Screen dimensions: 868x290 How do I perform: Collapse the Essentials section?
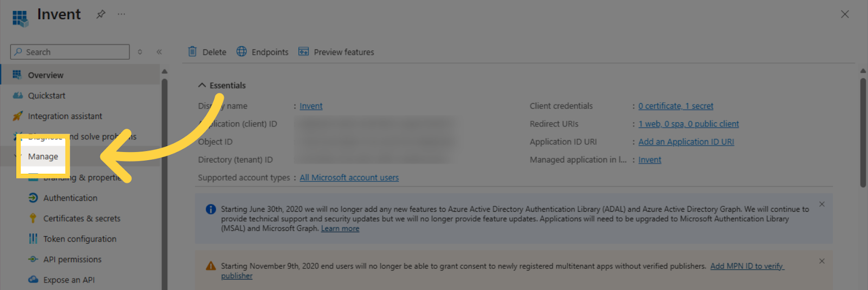click(221, 85)
